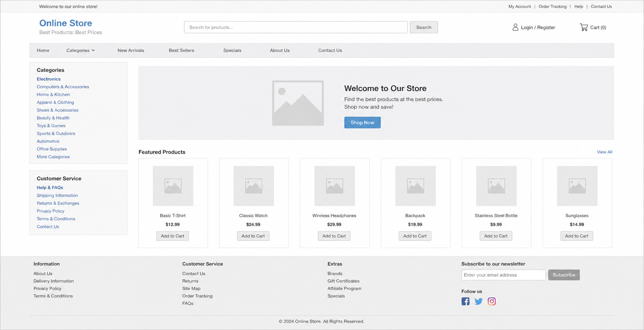View the Stainless Steel Bottle image

click(x=496, y=186)
